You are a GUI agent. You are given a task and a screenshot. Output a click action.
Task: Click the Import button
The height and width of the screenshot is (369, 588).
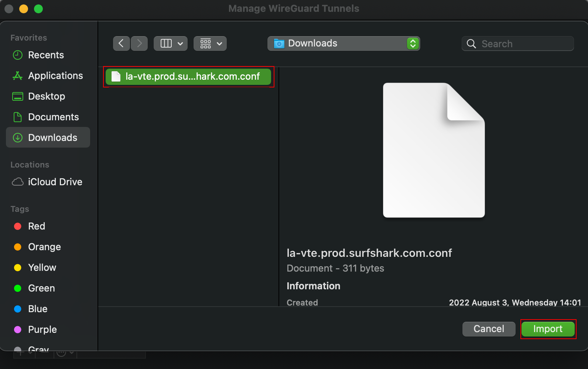tap(548, 329)
